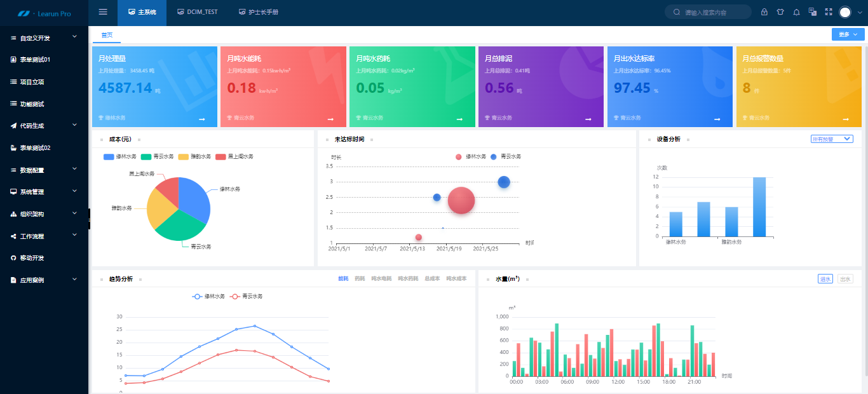Open the 所有预警 dropdown
Screen dimensions: 868x394
(832, 139)
